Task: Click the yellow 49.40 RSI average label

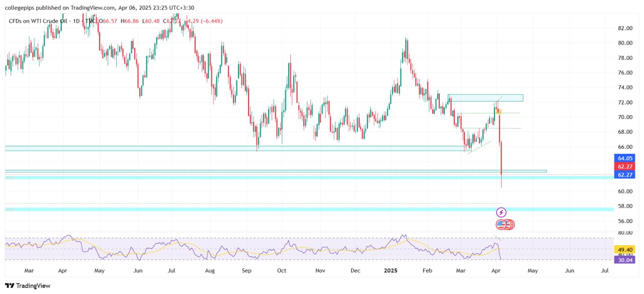Action: 624,249
